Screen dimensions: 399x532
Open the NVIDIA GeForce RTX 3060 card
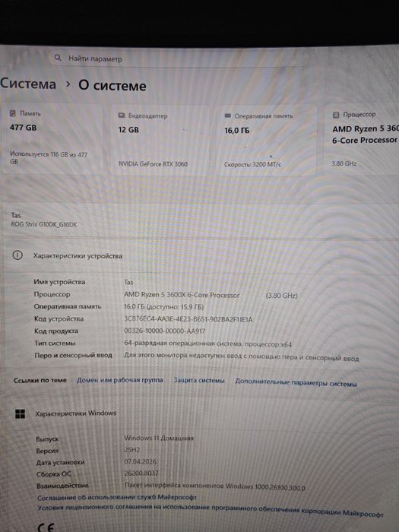click(x=160, y=140)
